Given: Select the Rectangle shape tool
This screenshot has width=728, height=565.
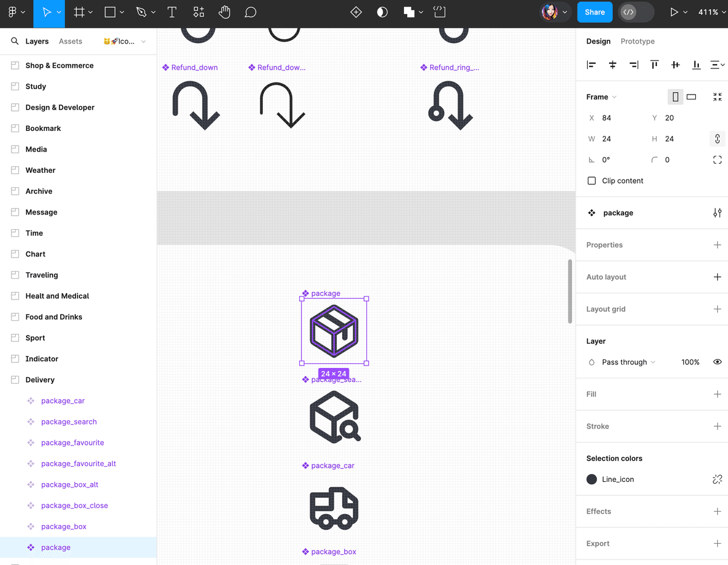Looking at the screenshot, I should (110, 12).
